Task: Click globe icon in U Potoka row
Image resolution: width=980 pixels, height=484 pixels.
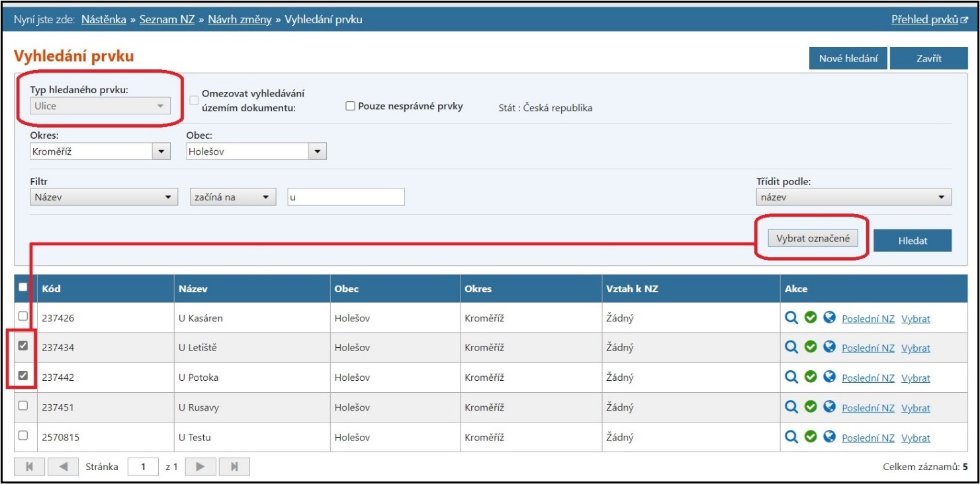Action: click(829, 378)
